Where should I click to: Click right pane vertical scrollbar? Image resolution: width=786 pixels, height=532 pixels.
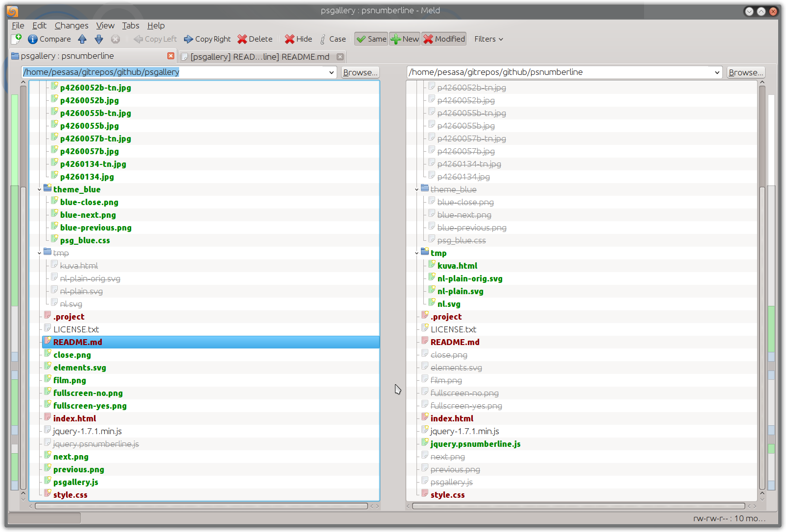pyautogui.click(x=762, y=338)
